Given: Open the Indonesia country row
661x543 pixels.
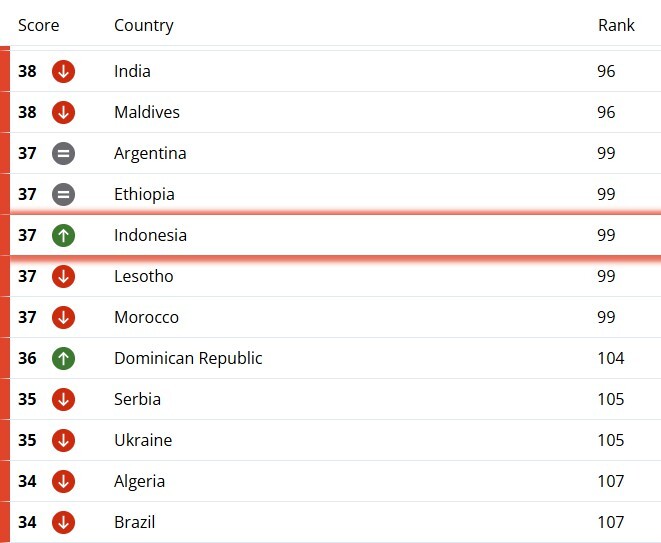Looking at the screenshot, I should (x=336, y=235).
